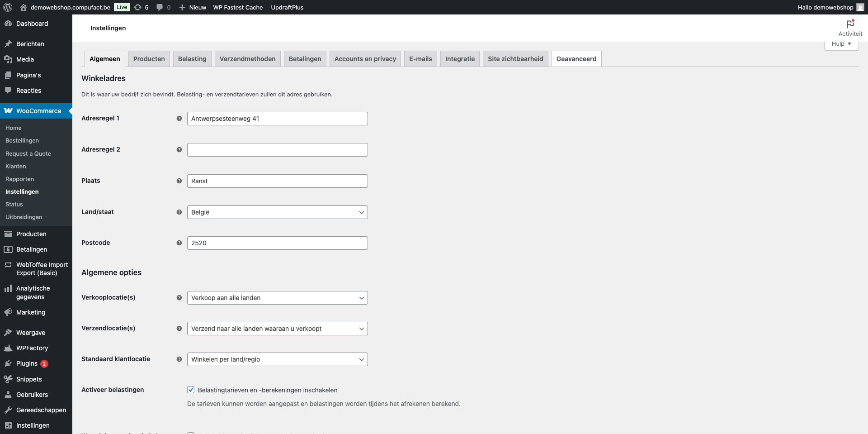Open Dashboard from the sidebar
This screenshot has width=868, height=434.
(x=32, y=24)
